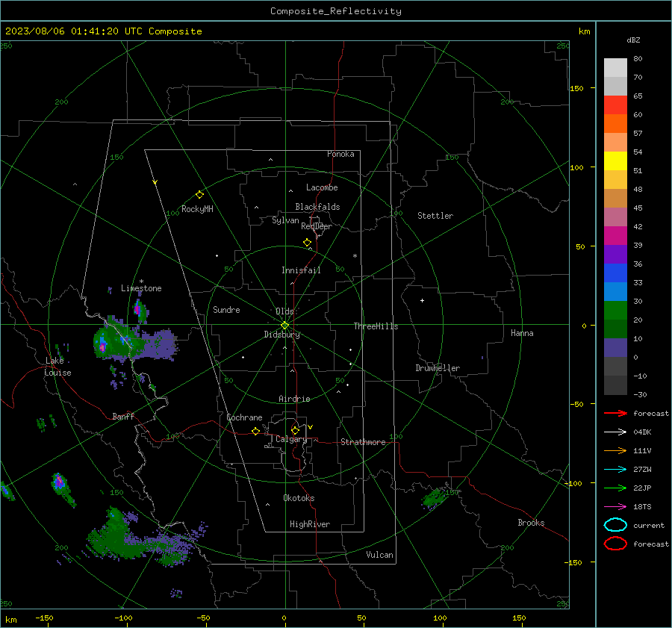This screenshot has width=672, height=628.
Task: Click the yellow diamond marker above Calgary
Action: (x=295, y=430)
